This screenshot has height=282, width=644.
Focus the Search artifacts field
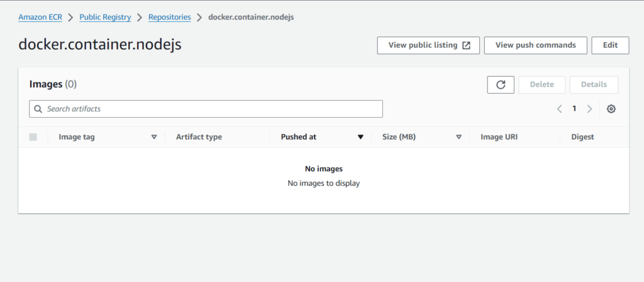coord(206,109)
